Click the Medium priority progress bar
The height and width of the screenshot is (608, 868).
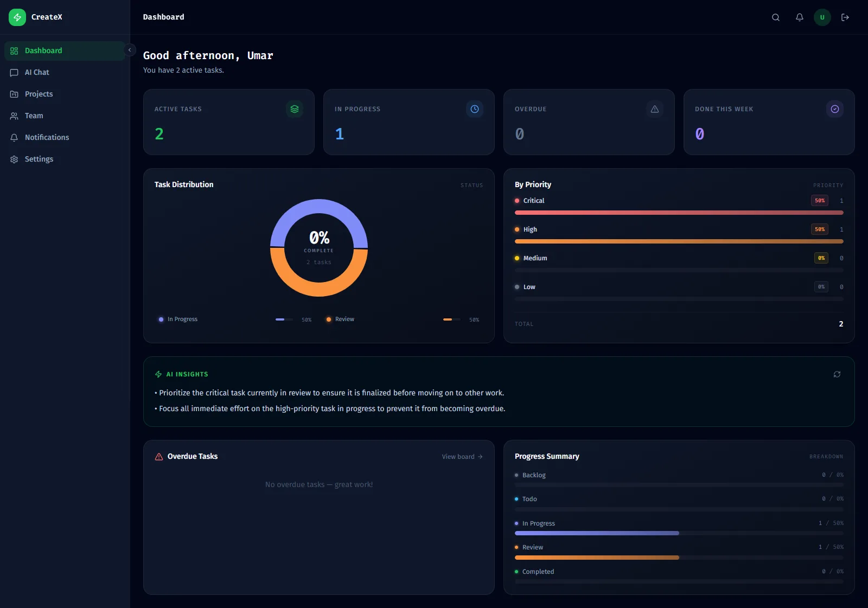click(x=679, y=270)
